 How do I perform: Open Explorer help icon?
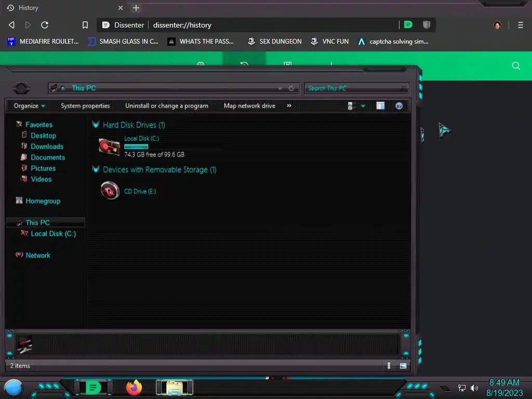399,106
